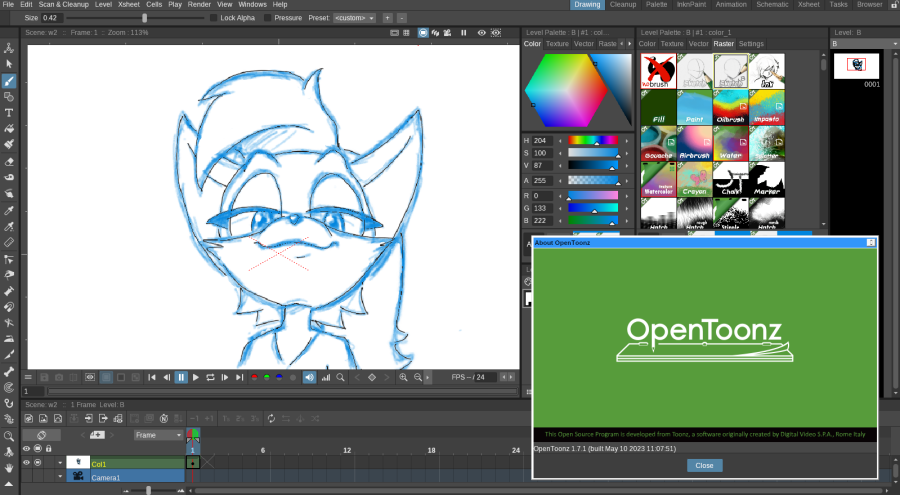Click the Camera view icon in viewer header
Screen dimensions: 900x495
[447, 33]
